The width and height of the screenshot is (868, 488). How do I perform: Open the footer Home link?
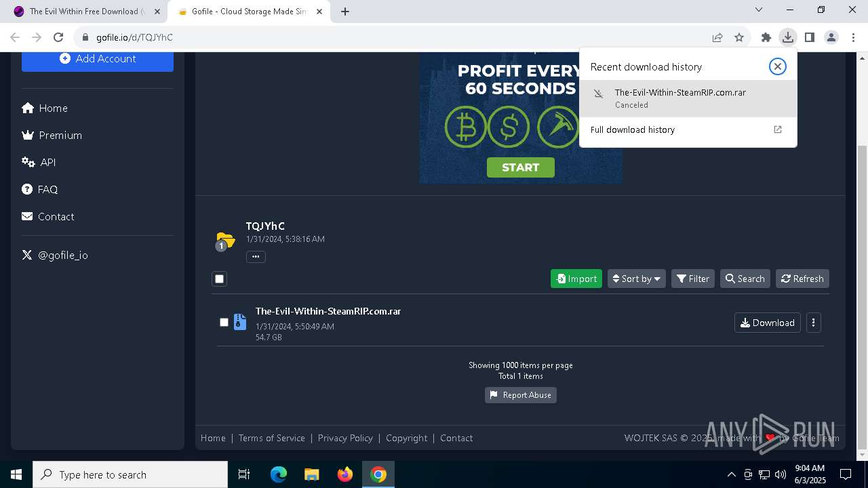(x=213, y=438)
